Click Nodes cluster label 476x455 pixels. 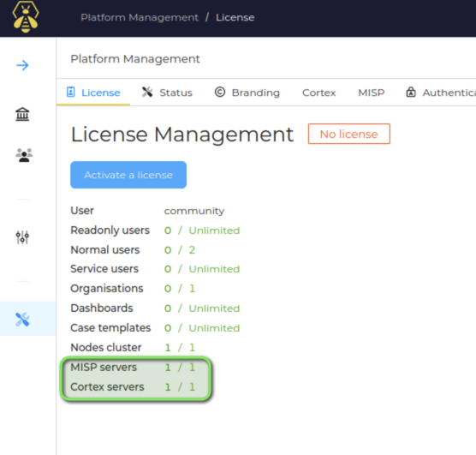coord(106,347)
